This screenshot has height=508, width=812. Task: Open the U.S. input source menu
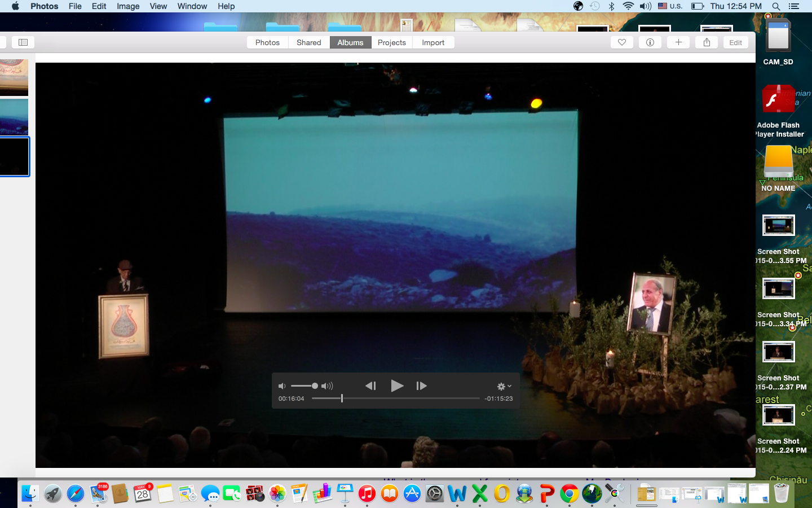click(x=670, y=6)
